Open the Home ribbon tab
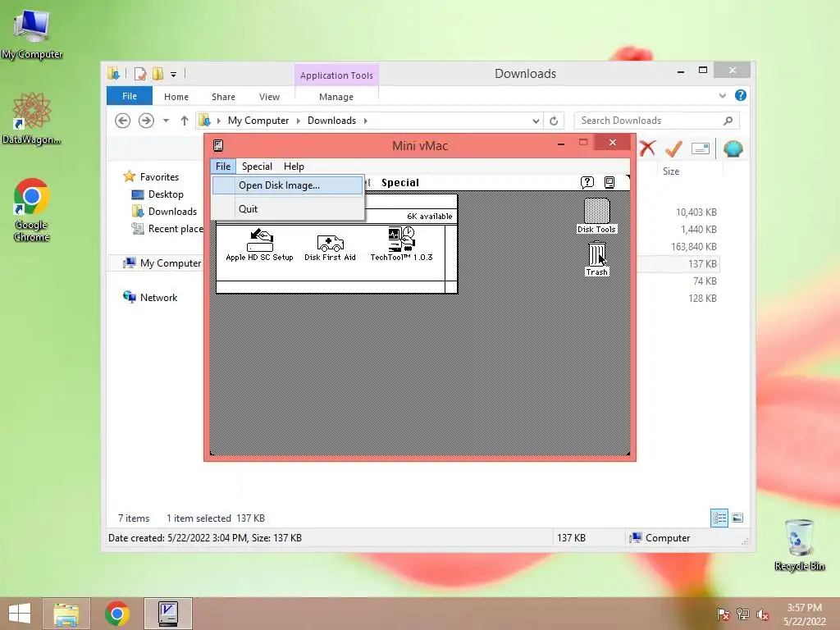Viewport: 840px width, 630px height. [x=176, y=97]
